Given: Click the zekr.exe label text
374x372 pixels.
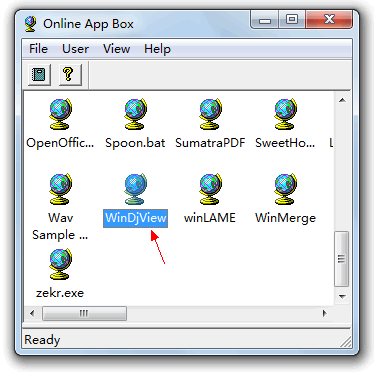Looking at the screenshot, I should [60, 293].
